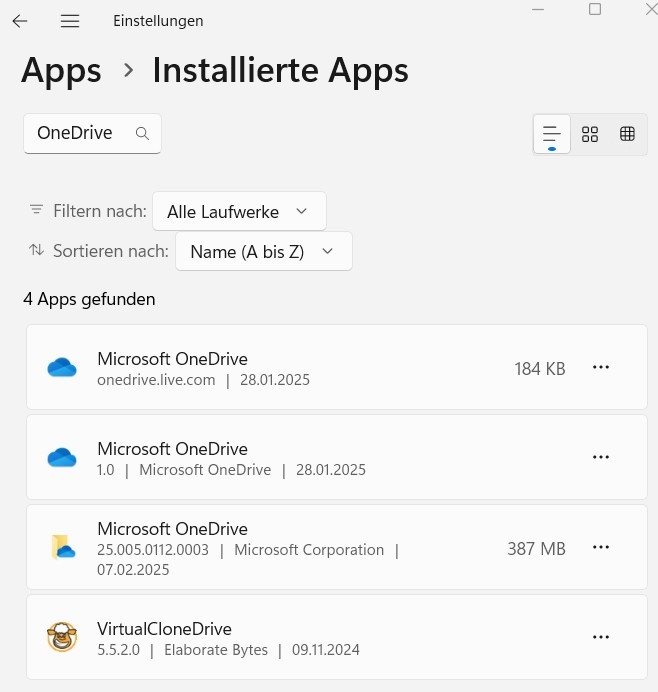The height and width of the screenshot is (692, 658).
Task: Click the 387 MB size value
Action: click(536, 549)
